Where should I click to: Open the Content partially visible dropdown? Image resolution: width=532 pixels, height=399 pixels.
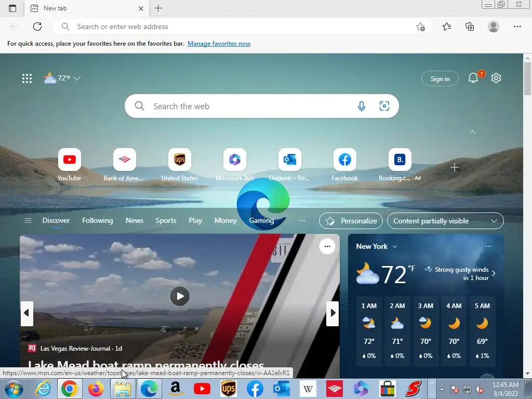(x=445, y=221)
